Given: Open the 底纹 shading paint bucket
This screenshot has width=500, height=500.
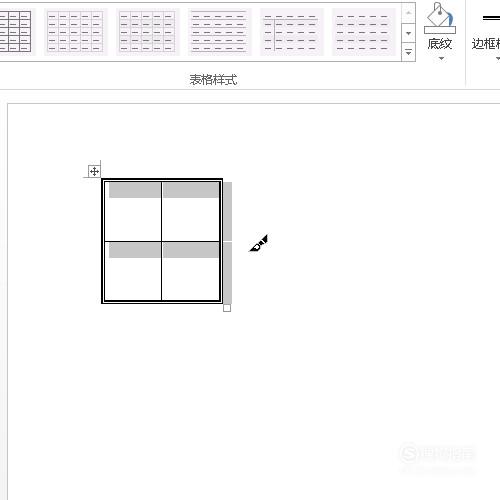Looking at the screenshot, I should pos(439,18).
